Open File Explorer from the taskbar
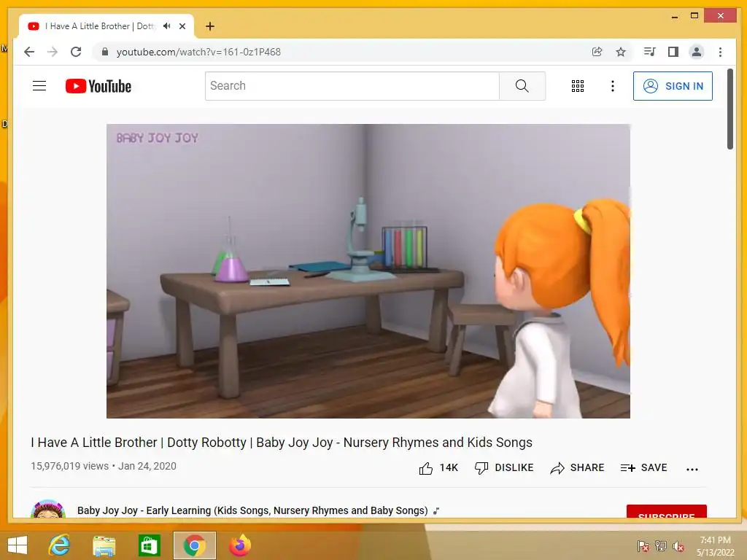Viewport: 747px width, 560px height. click(x=104, y=545)
